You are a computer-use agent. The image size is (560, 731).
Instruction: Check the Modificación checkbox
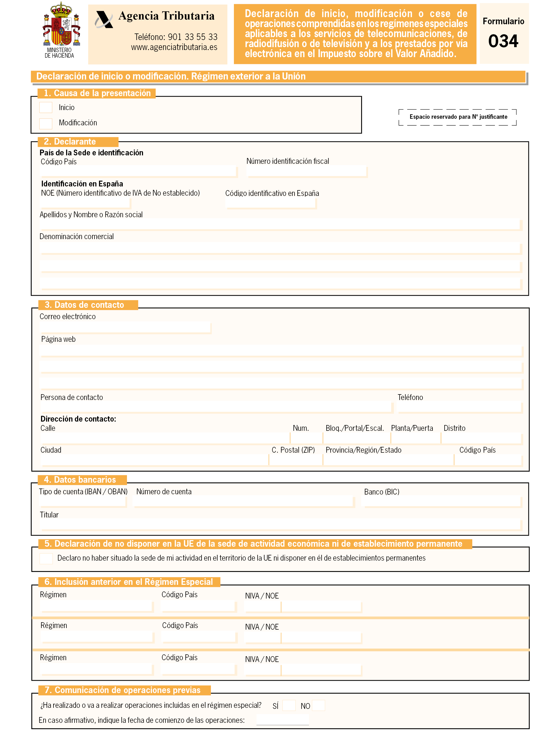coord(46,123)
